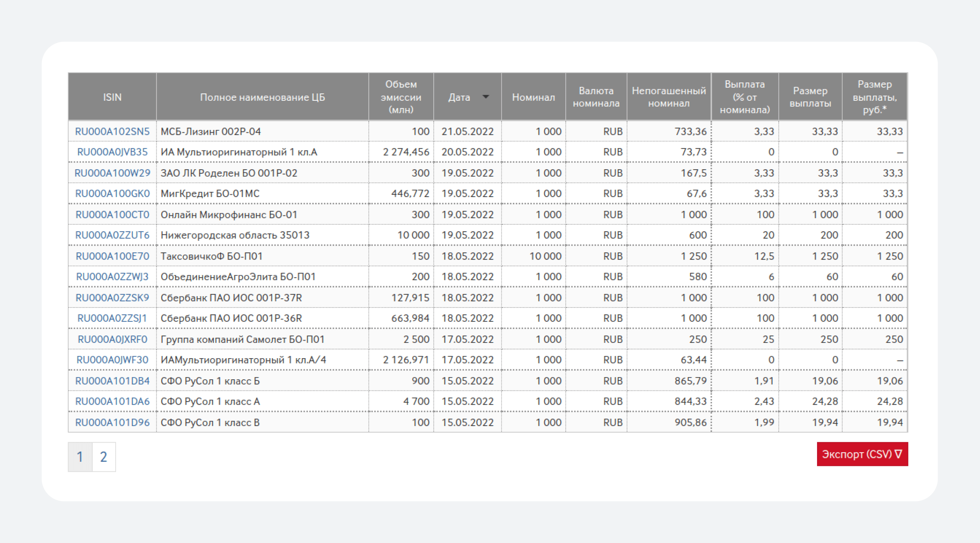Open ISIN link RU000A100W29

(112, 173)
